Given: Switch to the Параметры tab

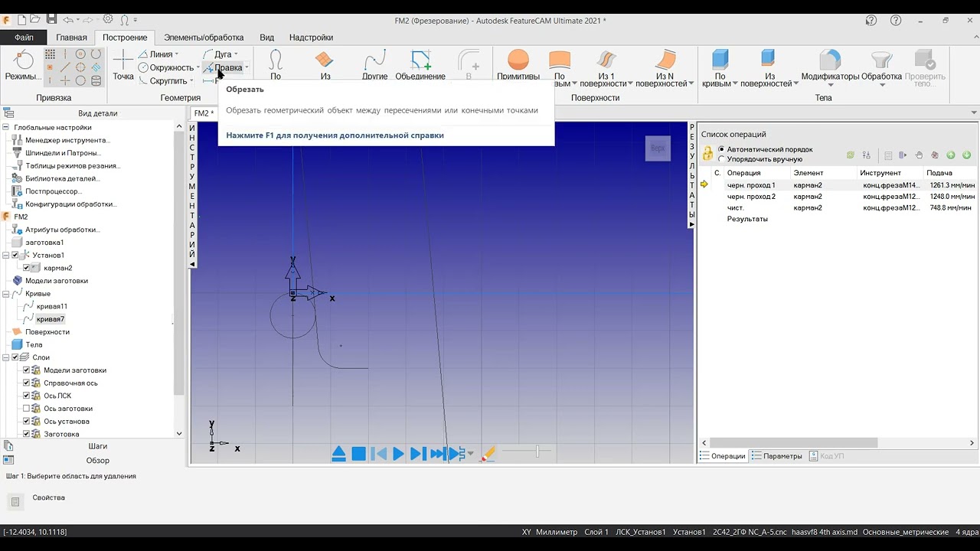Looking at the screenshot, I should click(x=777, y=456).
